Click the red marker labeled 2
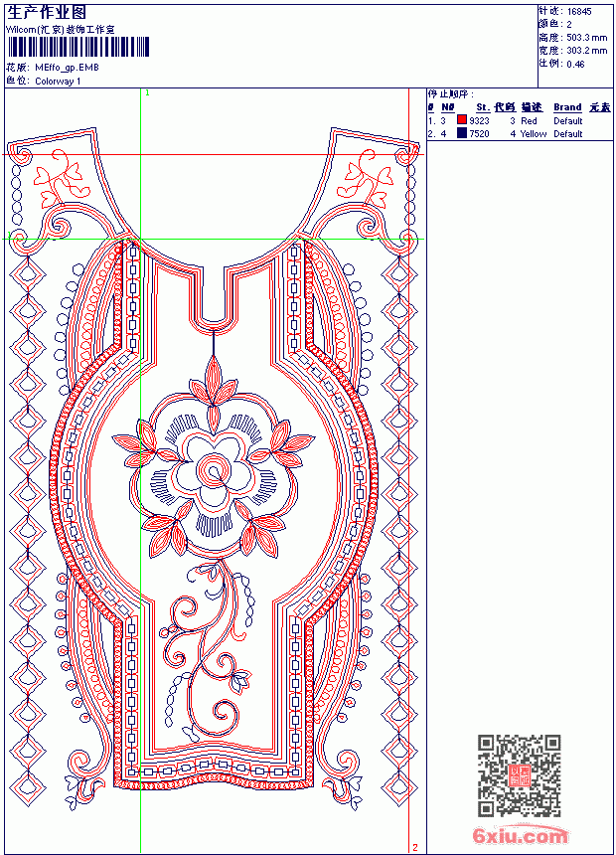 tap(415, 847)
